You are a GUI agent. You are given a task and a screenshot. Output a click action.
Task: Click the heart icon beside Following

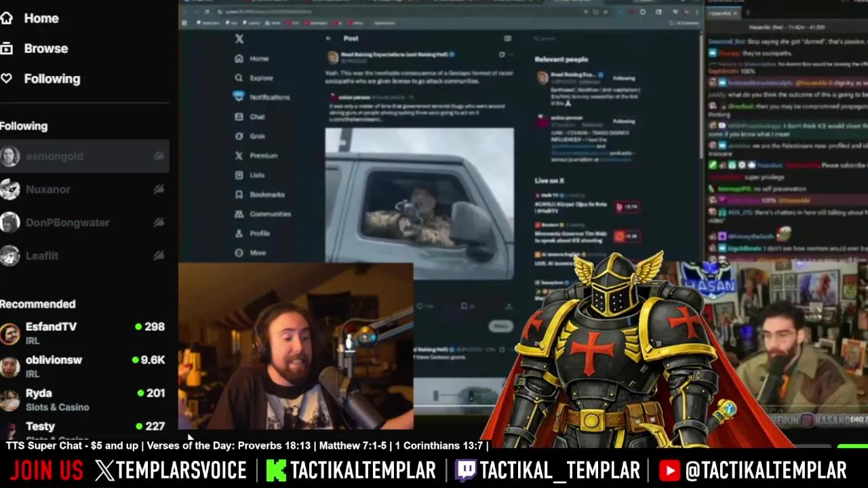(x=6, y=79)
